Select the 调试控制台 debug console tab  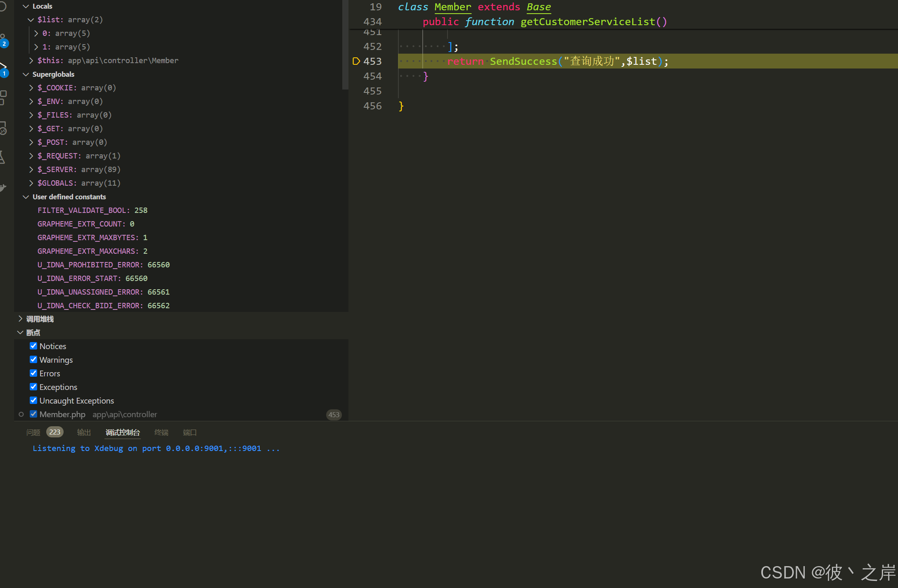click(x=123, y=432)
